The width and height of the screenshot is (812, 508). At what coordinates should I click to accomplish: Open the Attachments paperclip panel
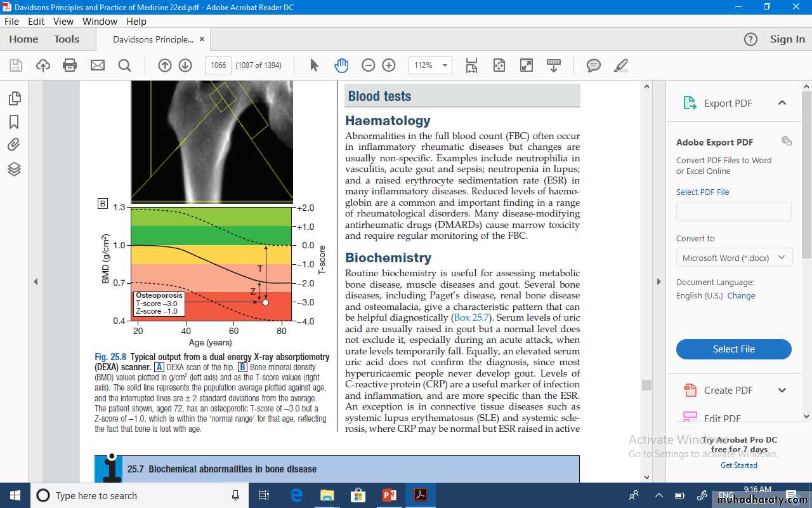click(x=14, y=145)
